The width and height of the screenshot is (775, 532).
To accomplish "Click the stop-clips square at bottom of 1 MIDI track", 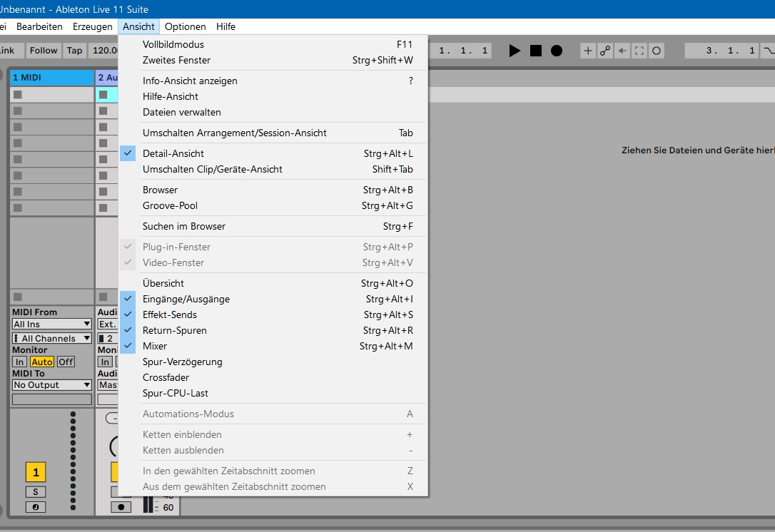I will (x=18, y=297).
